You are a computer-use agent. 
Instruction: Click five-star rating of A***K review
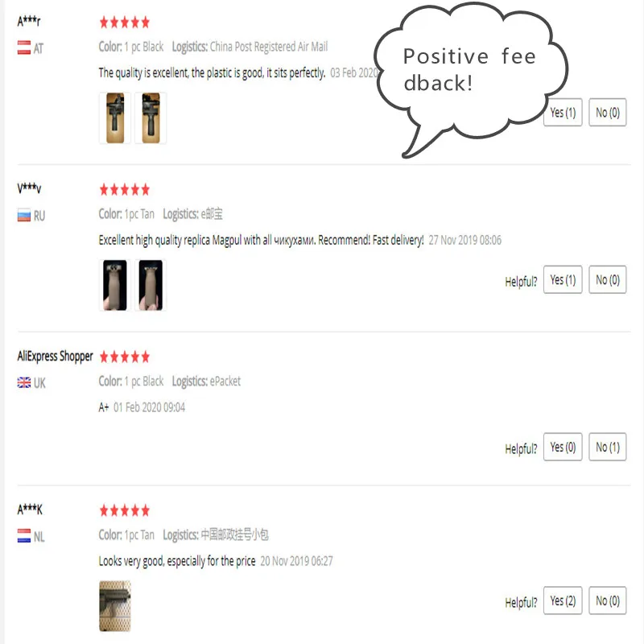pos(125,510)
